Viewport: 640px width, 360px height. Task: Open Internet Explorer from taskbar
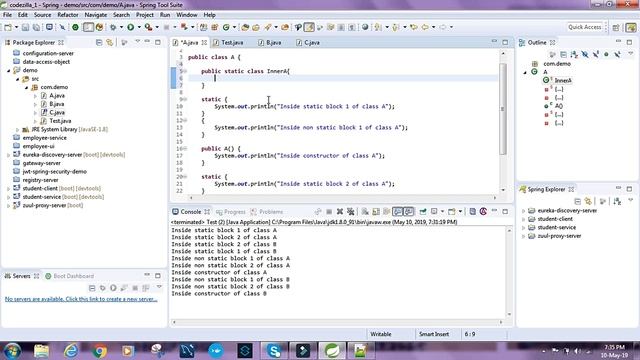click(x=71, y=351)
